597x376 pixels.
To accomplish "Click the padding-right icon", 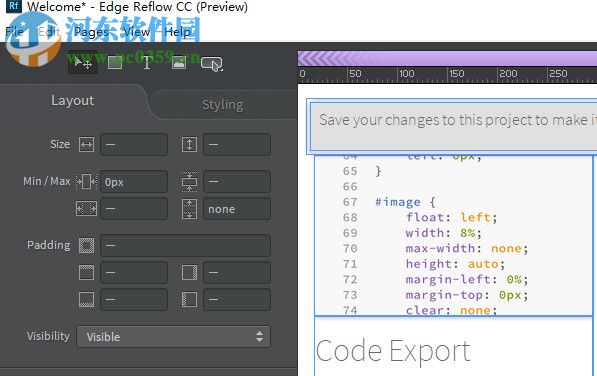I will pos(189,272).
